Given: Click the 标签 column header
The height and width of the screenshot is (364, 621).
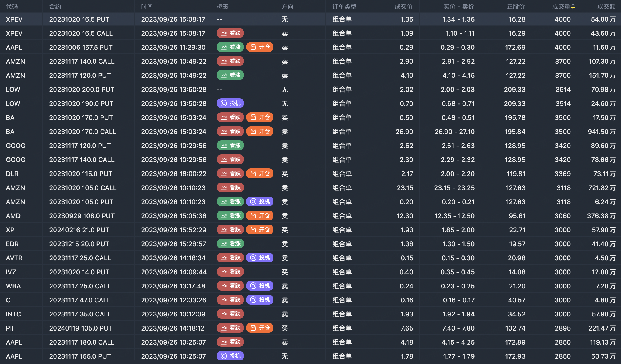Looking at the screenshot, I should point(223,6).
